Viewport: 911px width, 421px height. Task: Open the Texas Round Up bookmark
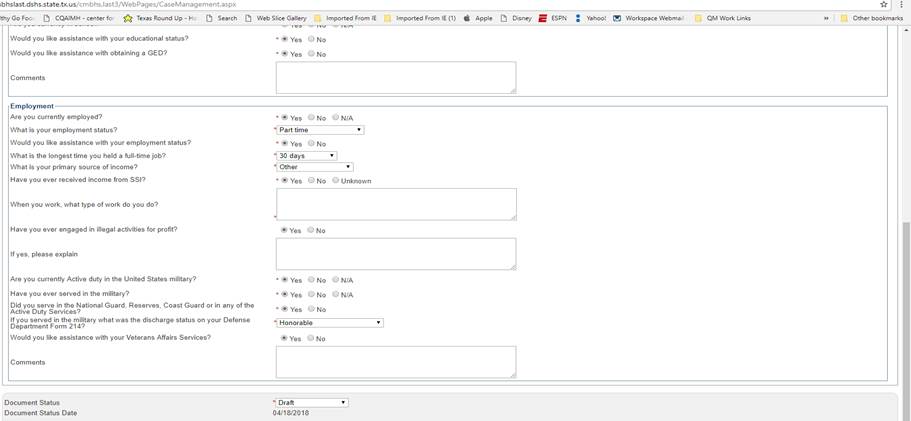pyautogui.click(x=160, y=18)
